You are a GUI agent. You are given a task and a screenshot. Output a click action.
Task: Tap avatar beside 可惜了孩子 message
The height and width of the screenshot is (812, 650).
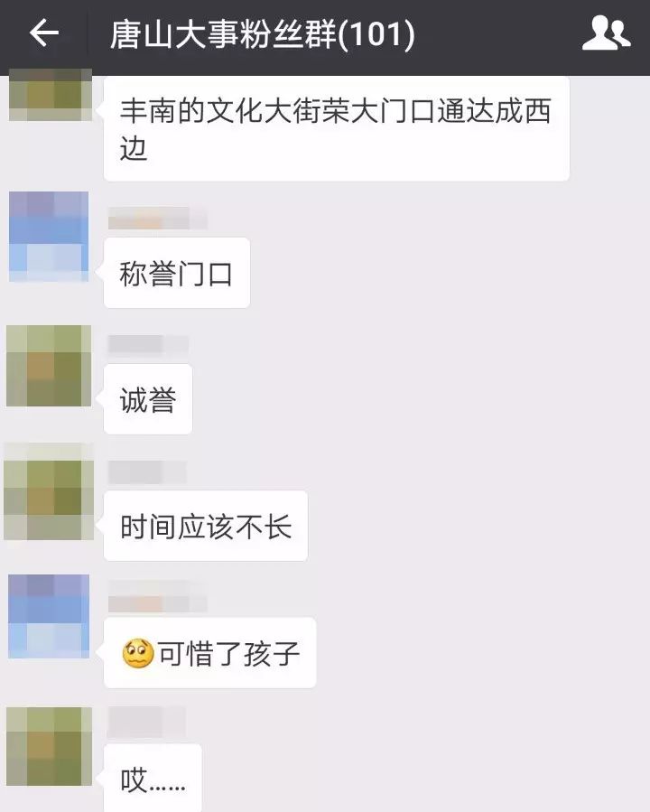point(49,616)
